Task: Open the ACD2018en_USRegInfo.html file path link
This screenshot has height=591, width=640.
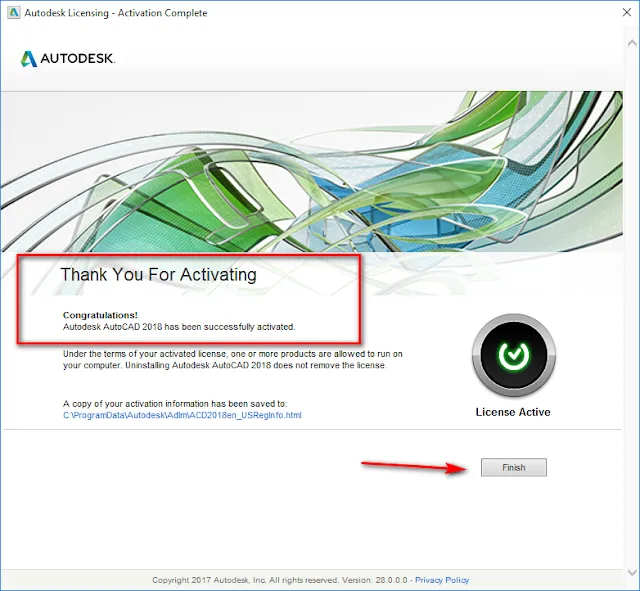Action: (x=181, y=414)
